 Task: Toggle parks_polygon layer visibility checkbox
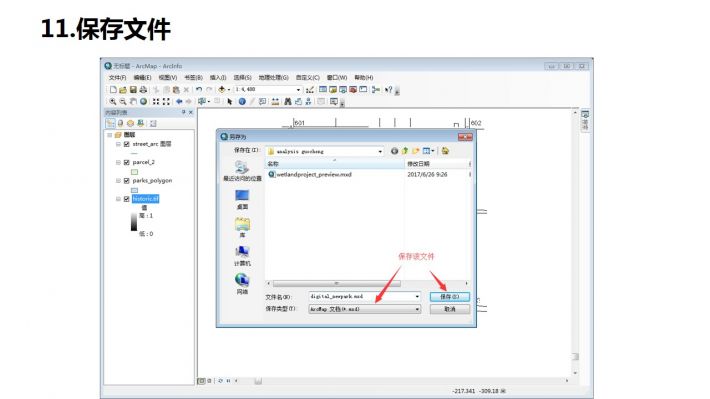(127, 181)
